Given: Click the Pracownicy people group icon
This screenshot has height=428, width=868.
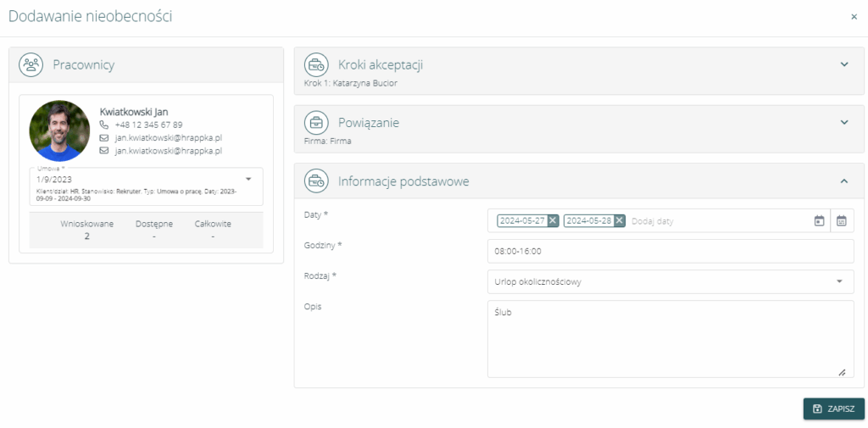Looking at the screenshot, I should tap(31, 64).
